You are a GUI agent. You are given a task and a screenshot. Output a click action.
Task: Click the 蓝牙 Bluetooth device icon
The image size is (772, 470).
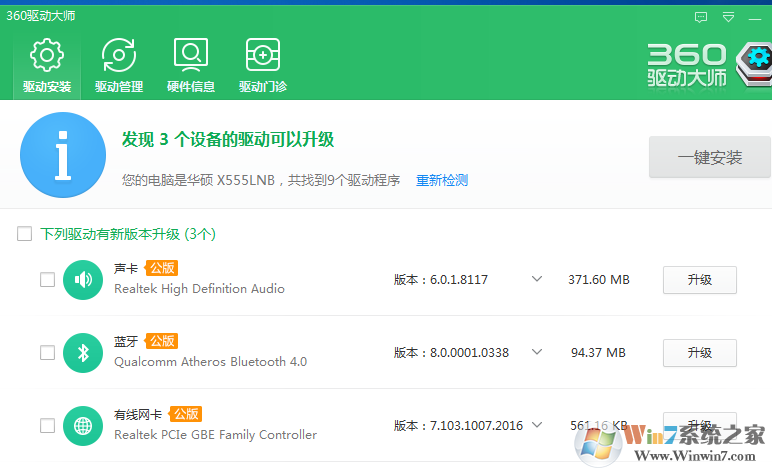(84, 352)
